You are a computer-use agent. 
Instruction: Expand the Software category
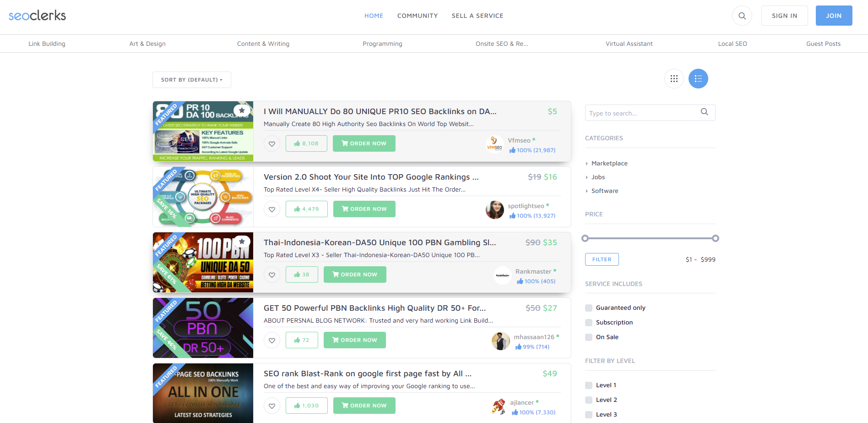click(604, 191)
